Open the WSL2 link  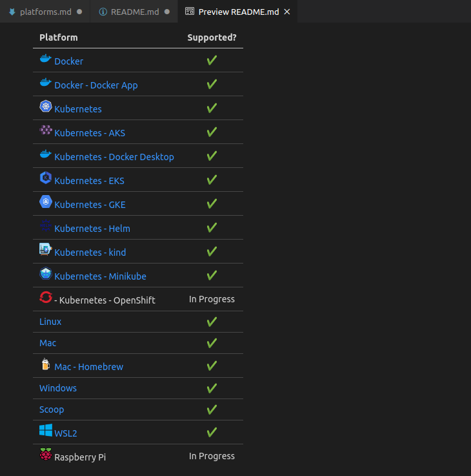[x=66, y=433]
